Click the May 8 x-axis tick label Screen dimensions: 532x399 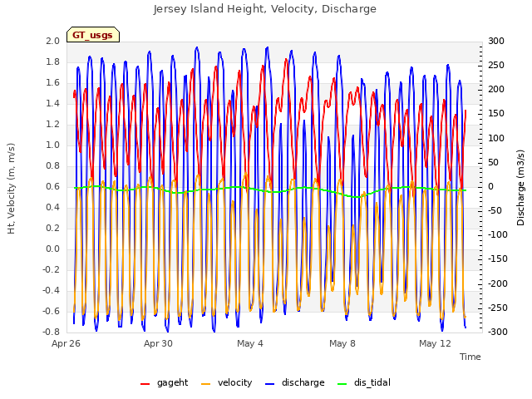tap(342, 343)
